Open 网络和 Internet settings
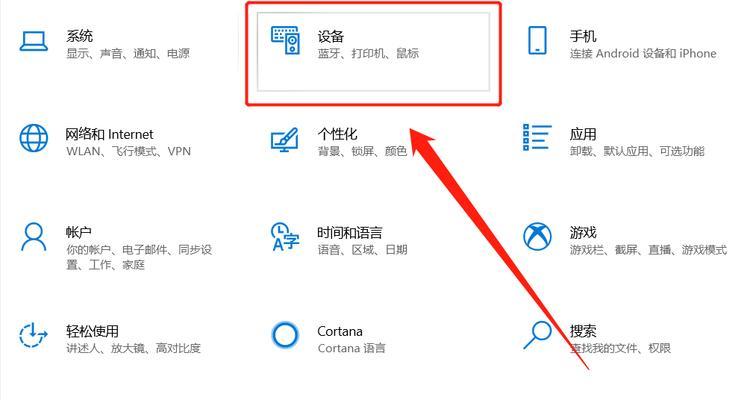750x400 pixels. pyautogui.click(x=110, y=134)
